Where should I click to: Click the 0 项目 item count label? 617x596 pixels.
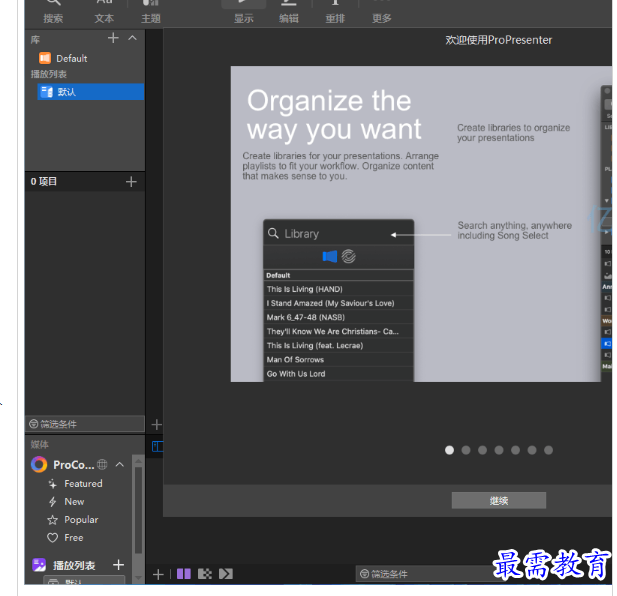pos(44,181)
